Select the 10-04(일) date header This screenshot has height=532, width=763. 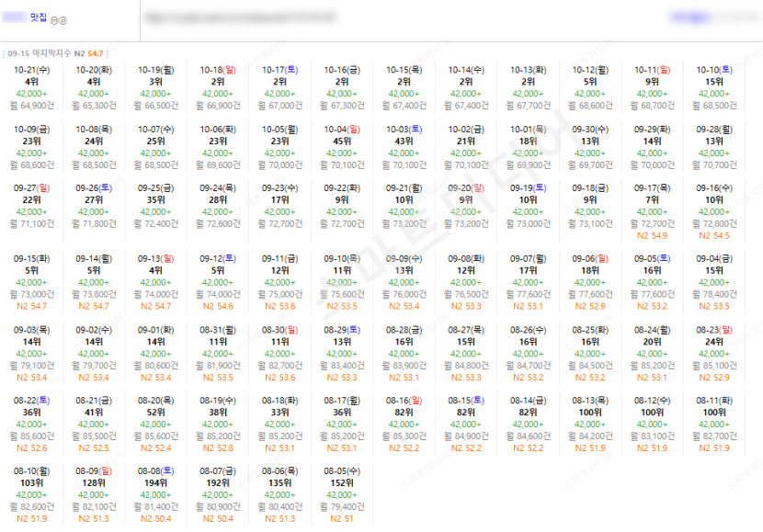click(342, 130)
